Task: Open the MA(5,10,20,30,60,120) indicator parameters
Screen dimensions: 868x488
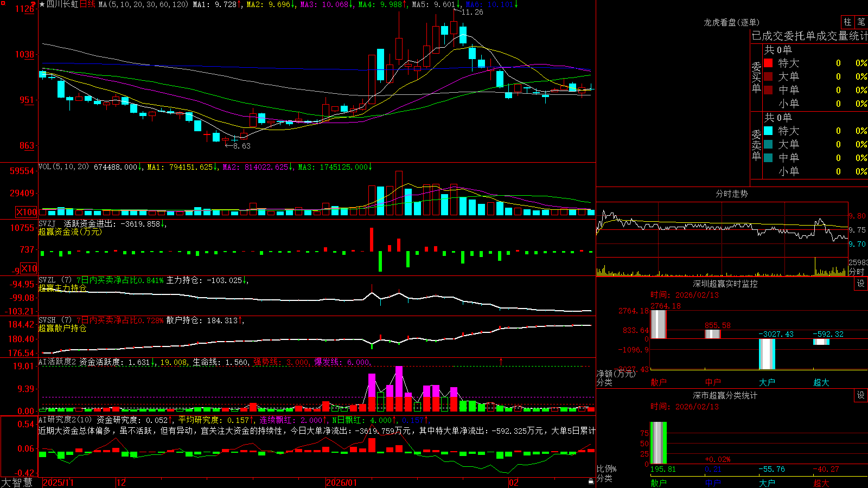Action: [x=143, y=4]
